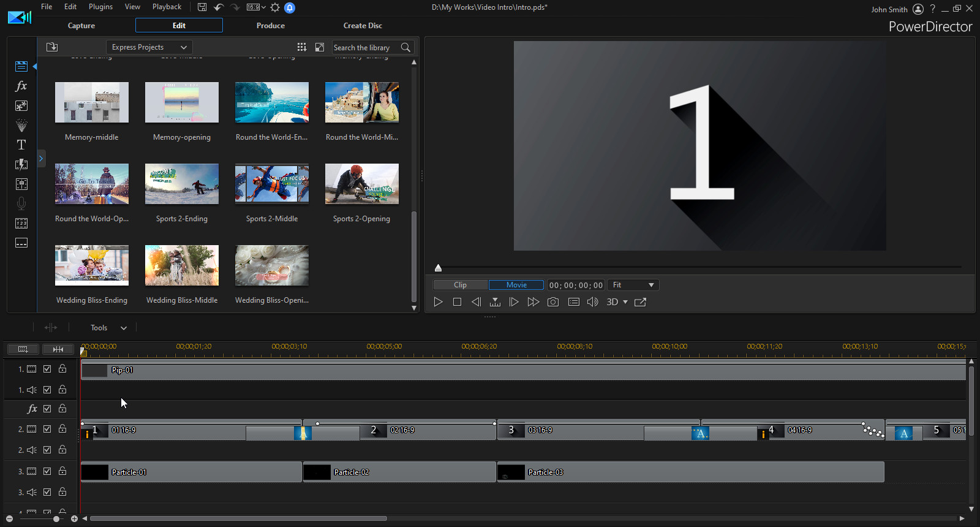Click timeline zoom out minus button
This screenshot has width=980, height=527.
[9, 519]
